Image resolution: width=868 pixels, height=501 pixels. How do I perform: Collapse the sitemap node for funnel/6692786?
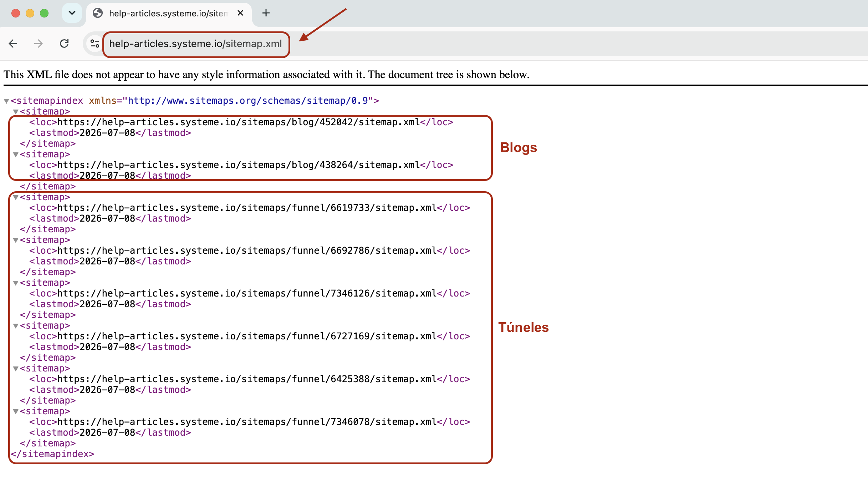pyautogui.click(x=16, y=240)
